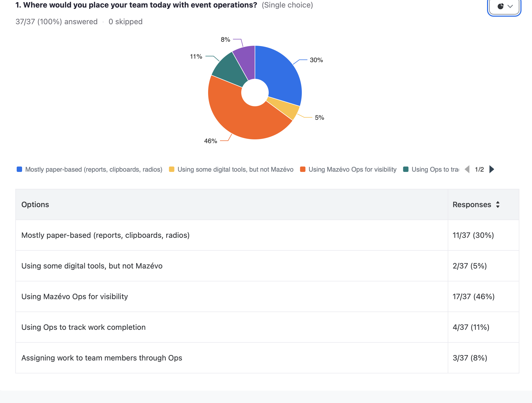
Task: Toggle the 'Using Mazévo Ops for visibility' legend entry
Action: 352,169
